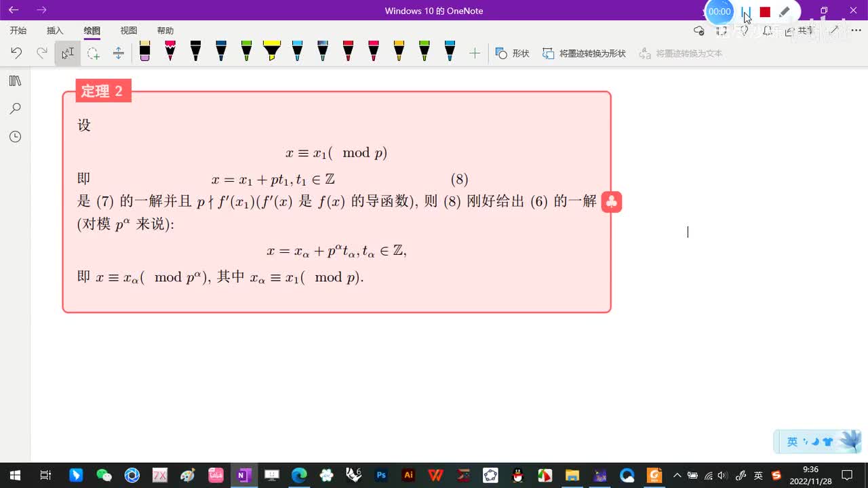Open WeChat from the taskbar

tap(104, 475)
